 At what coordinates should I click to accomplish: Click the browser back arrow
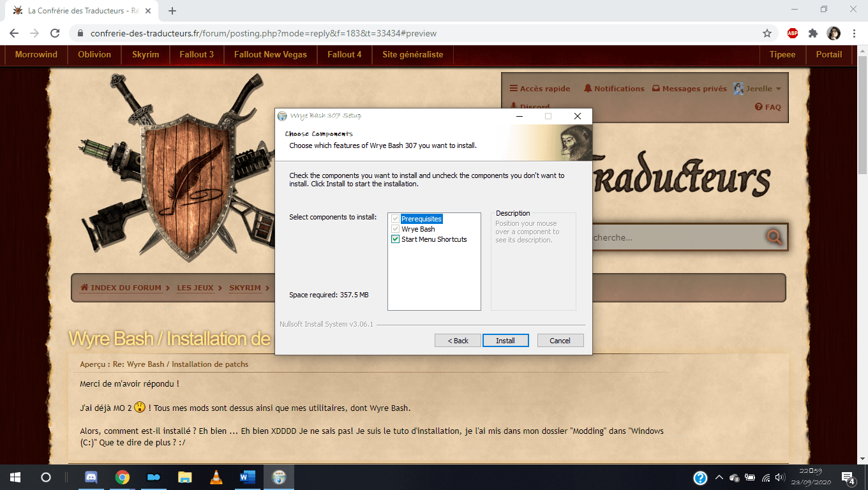(14, 33)
